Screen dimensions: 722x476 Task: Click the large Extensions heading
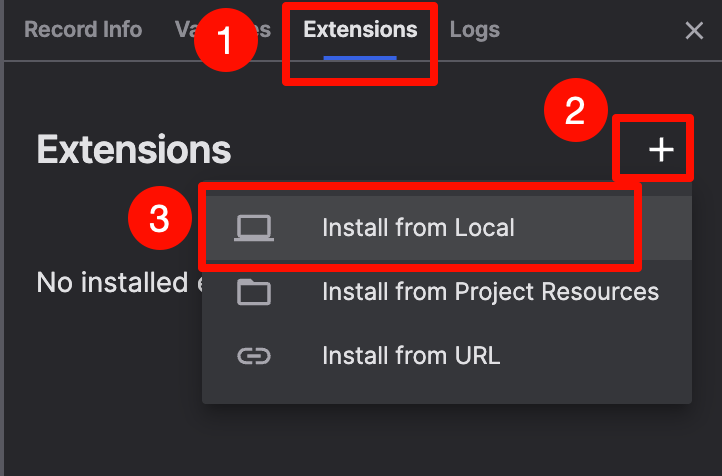click(x=134, y=151)
